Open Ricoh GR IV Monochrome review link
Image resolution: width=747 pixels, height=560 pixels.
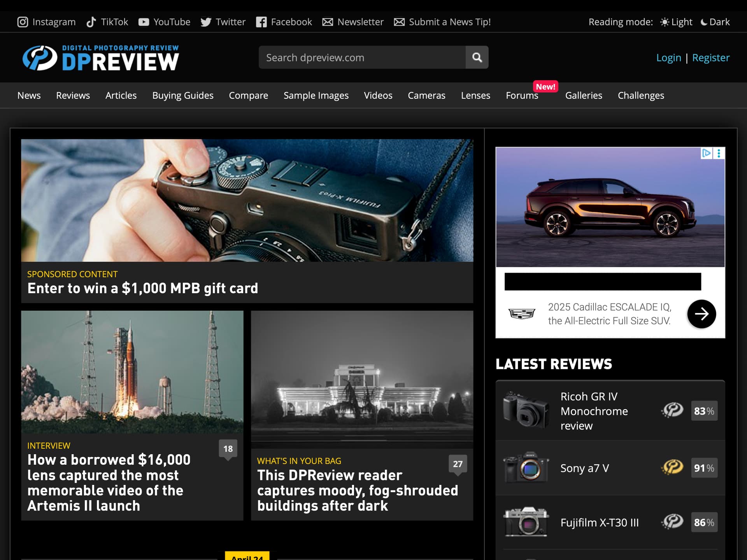(x=594, y=411)
